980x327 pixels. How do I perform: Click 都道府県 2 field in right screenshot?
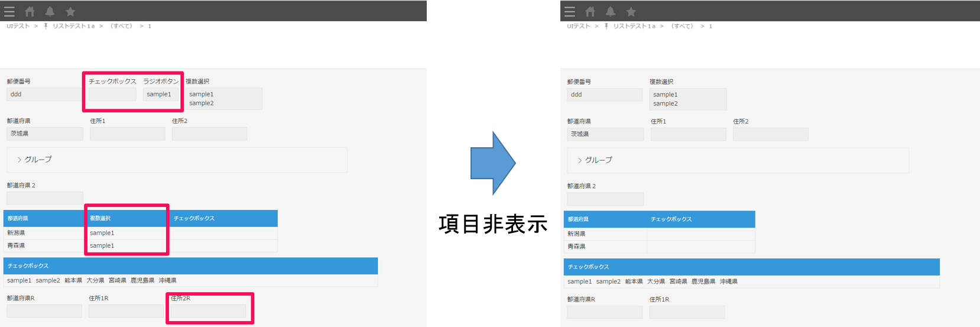click(x=605, y=199)
